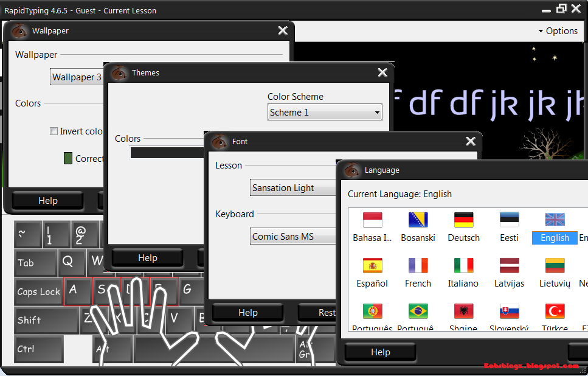Click the Restore button in Font dialog

pos(317,313)
